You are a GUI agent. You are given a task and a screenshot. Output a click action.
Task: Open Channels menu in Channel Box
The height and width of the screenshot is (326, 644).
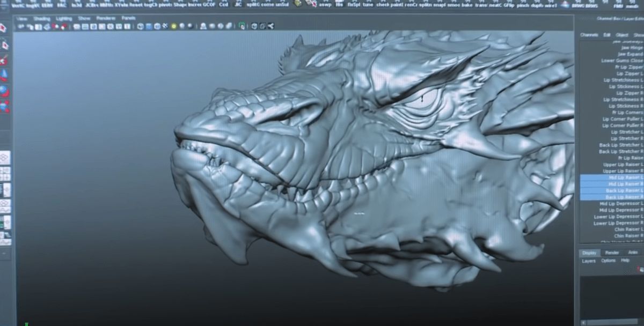coord(589,35)
